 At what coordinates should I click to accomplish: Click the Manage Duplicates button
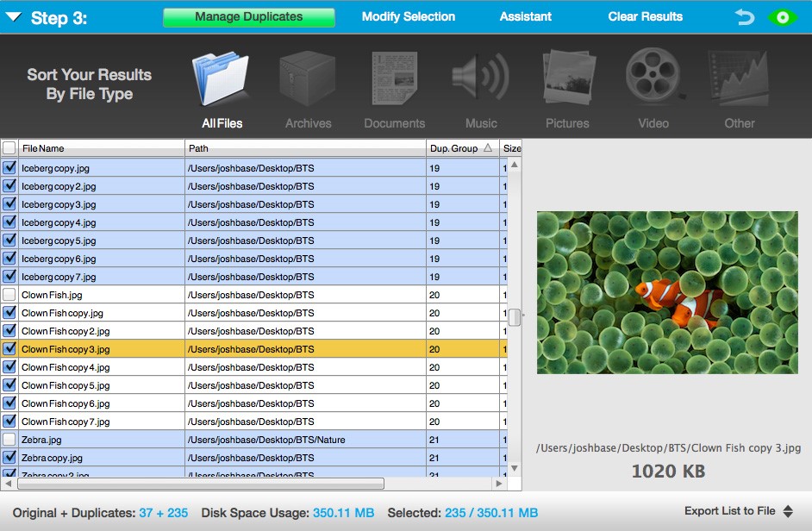[x=248, y=16]
